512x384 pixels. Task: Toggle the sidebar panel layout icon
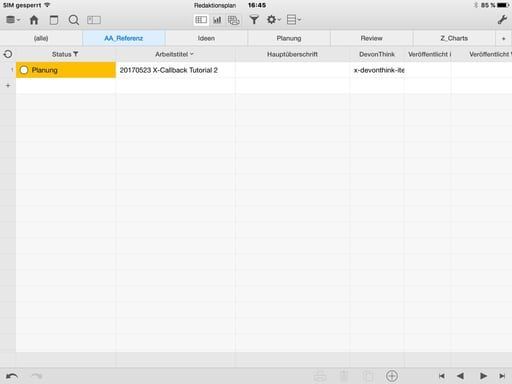pyautogui.click(x=94, y=20)
